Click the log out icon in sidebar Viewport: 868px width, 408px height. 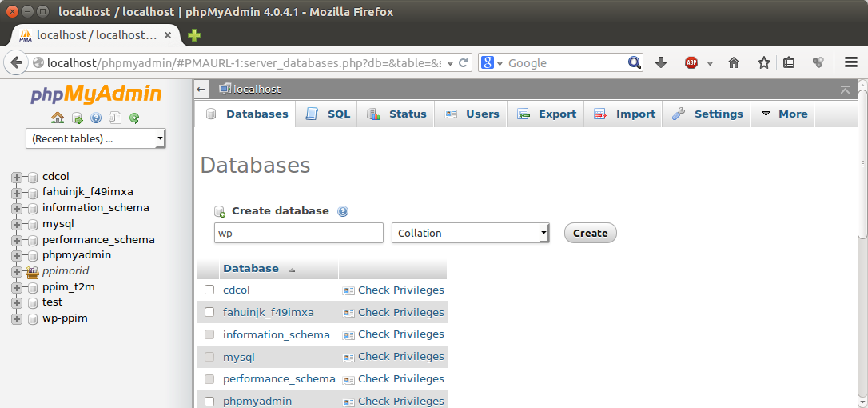coord(77,118)
